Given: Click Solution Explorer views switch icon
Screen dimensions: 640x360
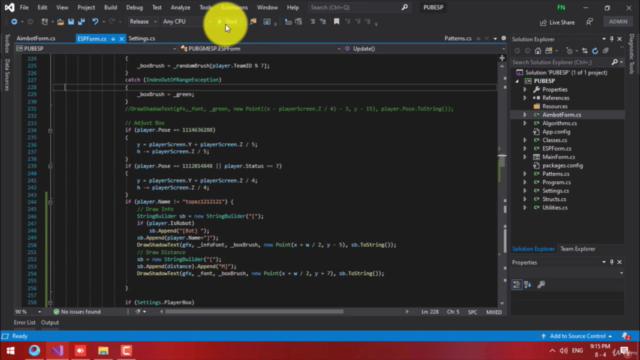Looking at the screenshot, I should (x=549, y=51).
